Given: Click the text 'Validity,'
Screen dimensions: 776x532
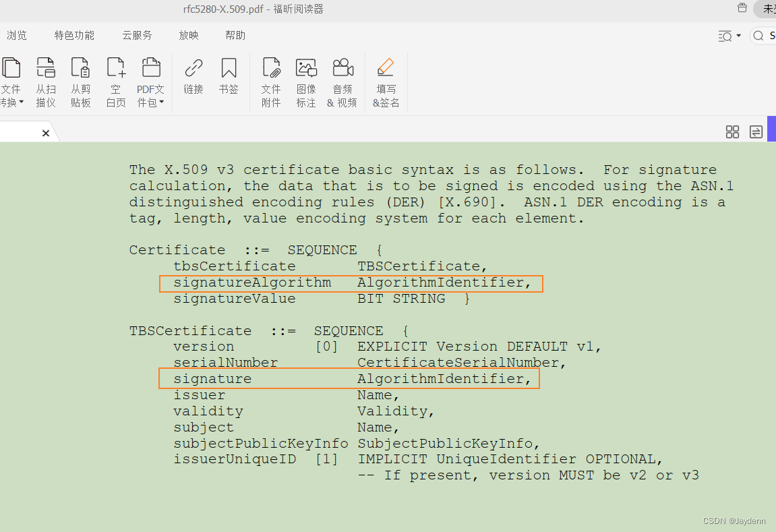Looking at the screenshot, I should (396, 411).
